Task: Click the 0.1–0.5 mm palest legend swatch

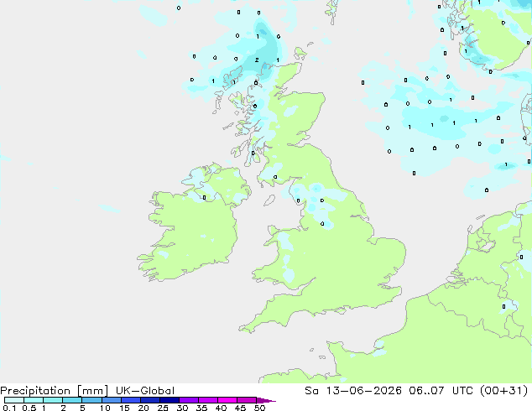Action: [14, 400]
